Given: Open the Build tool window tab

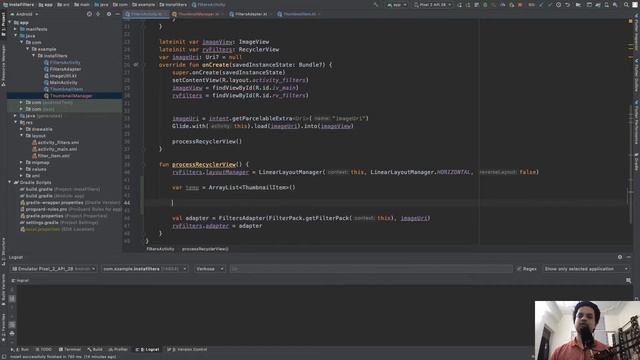Looking at the screenshot, I should (x=95, y=350).
